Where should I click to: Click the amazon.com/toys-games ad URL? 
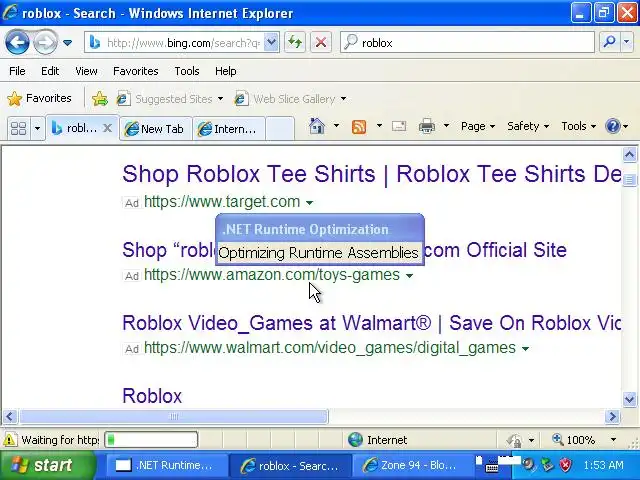272,275
